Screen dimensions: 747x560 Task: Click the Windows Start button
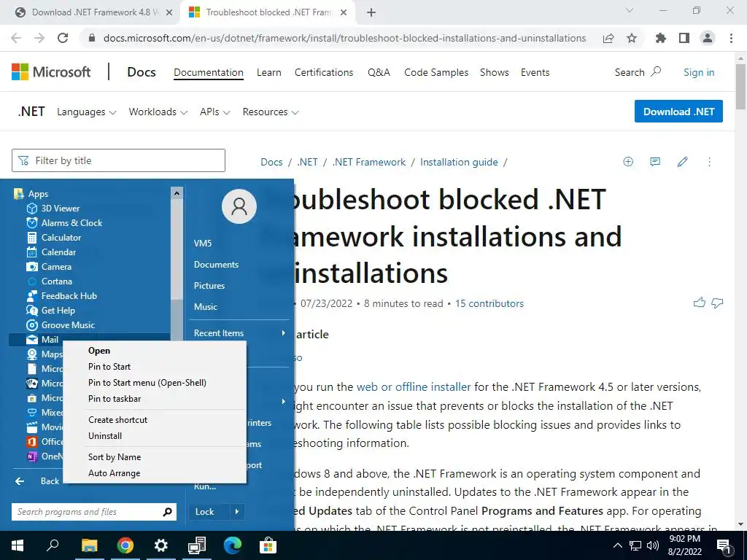18,545
